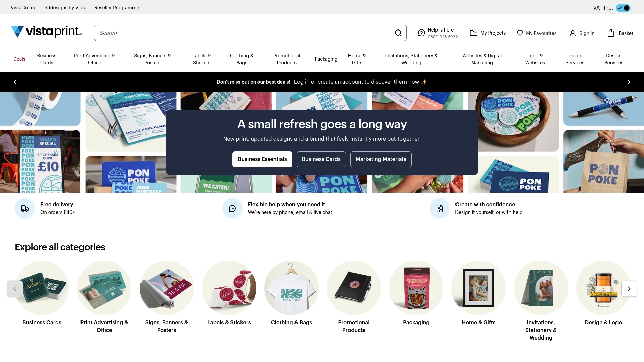The width and height of the screenshot is (644, 362).
Task: Click the free delivery truck icon
Action: pos(25,208)
